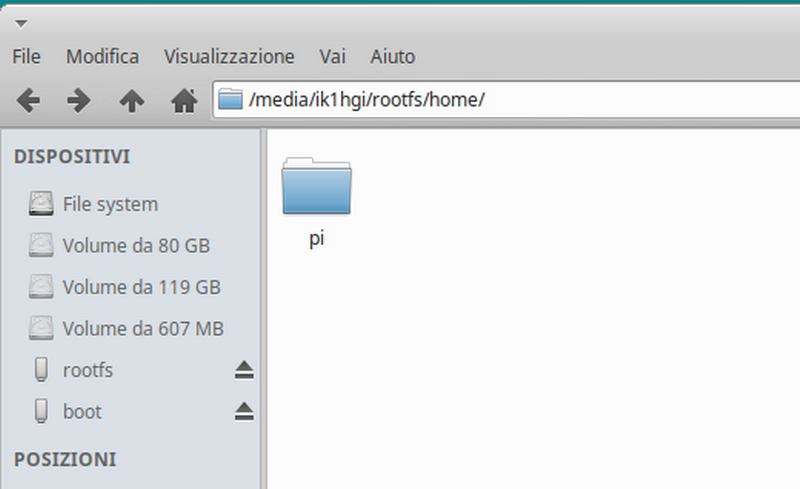The height and width of the screenshot is (489, 800).
Task: Select File system in the sidebar
Action: point(132,204)
